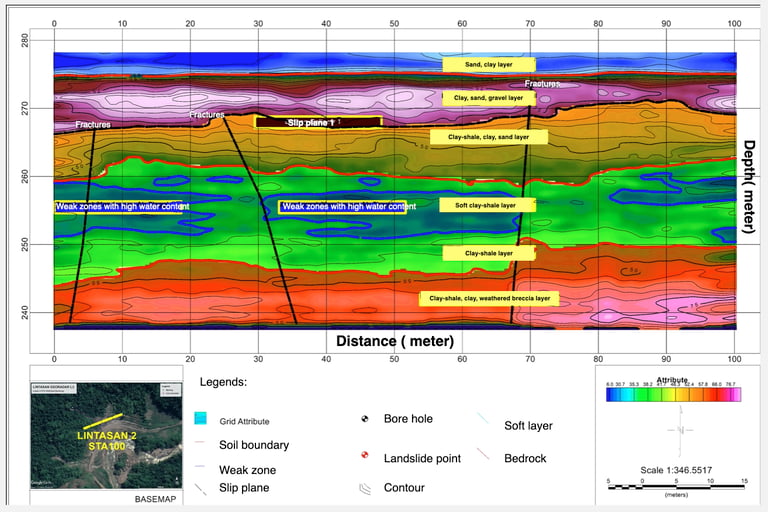The width and height of the screenshot is (768, 512).
Task: Select the red Landslide point legend symbol
Action: tap(364, 455)
